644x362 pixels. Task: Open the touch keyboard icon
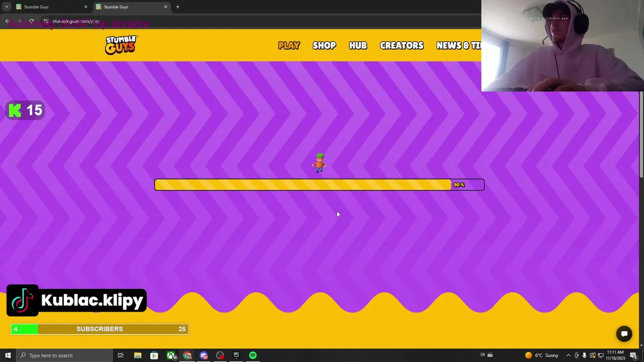490,355
